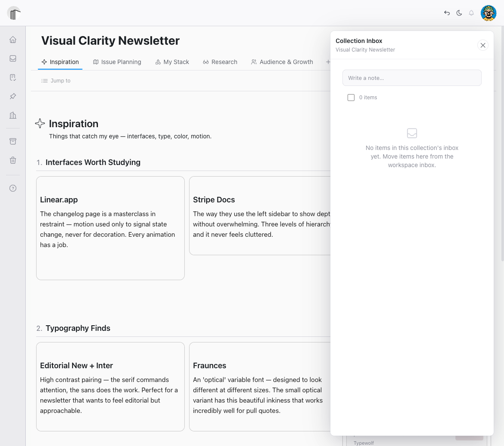The width and height of the screenshot is (504, 446).
Task: Open the Stripe Docs card
Action: pos(260,216)
